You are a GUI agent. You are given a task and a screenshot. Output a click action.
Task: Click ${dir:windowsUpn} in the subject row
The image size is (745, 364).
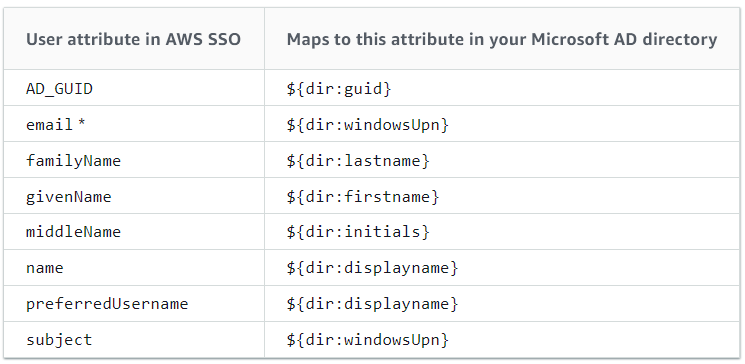pos(367,340)
